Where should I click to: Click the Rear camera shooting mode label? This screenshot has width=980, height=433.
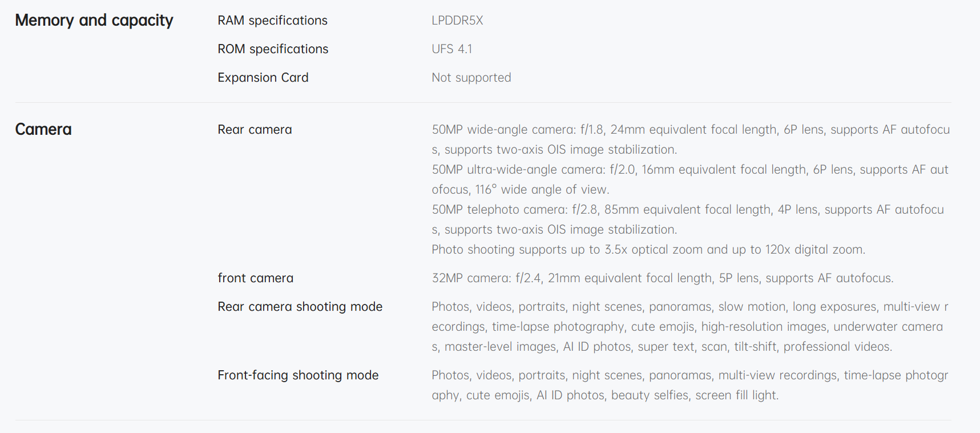coord(300,307)
